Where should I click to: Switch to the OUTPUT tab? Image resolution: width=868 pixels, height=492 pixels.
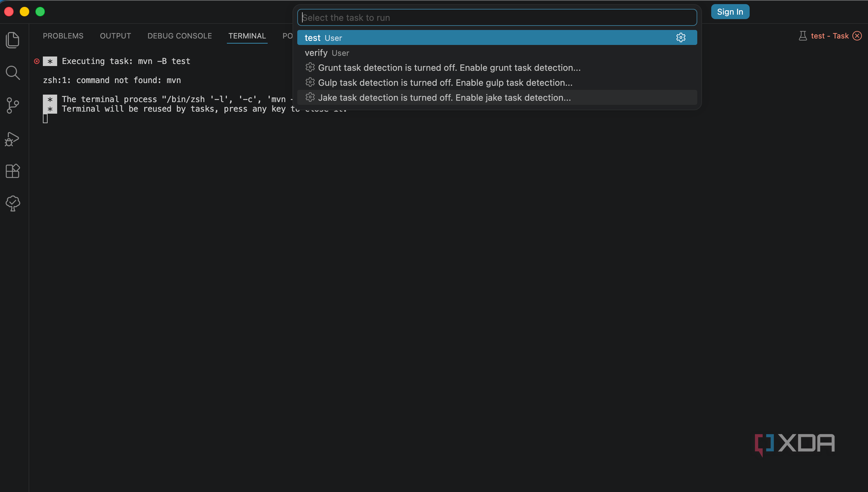(115, 36)
